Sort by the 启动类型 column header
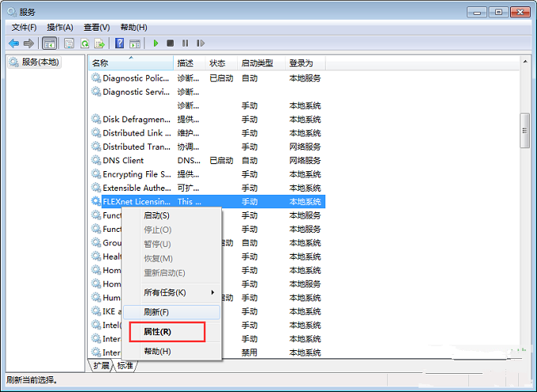 261,63
